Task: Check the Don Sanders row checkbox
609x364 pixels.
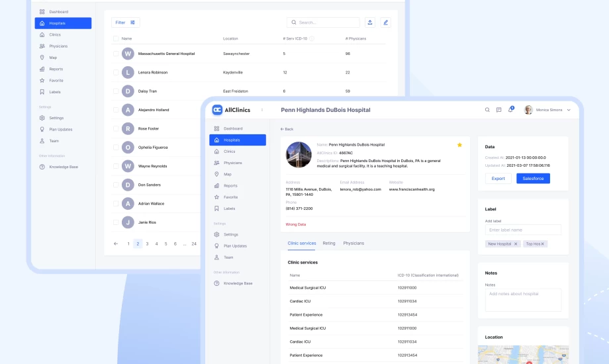Action: pyautogui.click(x=116, y=185)
